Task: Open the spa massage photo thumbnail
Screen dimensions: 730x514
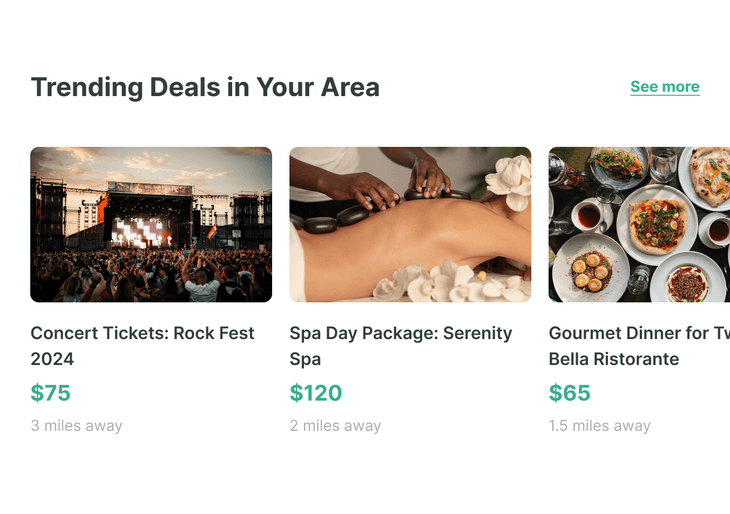Action: (410, 224)
